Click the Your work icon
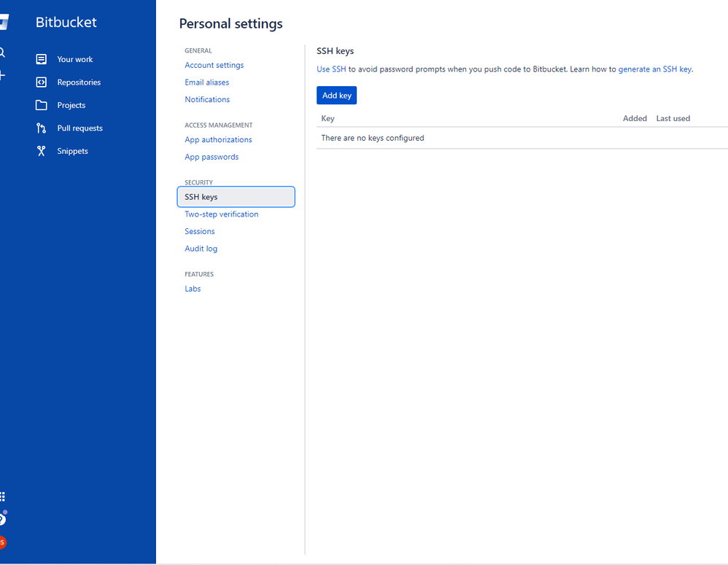The image size is (728, 565). tap(42, 59)
